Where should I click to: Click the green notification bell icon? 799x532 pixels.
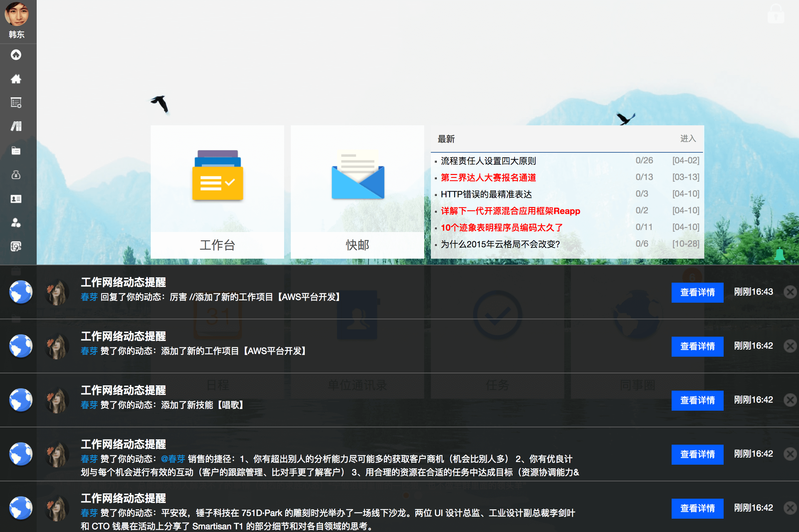[779, 254]
